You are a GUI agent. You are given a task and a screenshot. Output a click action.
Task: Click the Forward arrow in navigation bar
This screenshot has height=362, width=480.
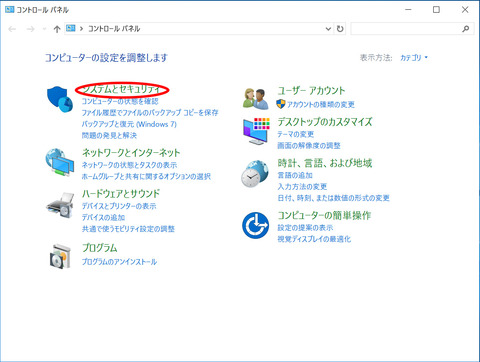30,29
